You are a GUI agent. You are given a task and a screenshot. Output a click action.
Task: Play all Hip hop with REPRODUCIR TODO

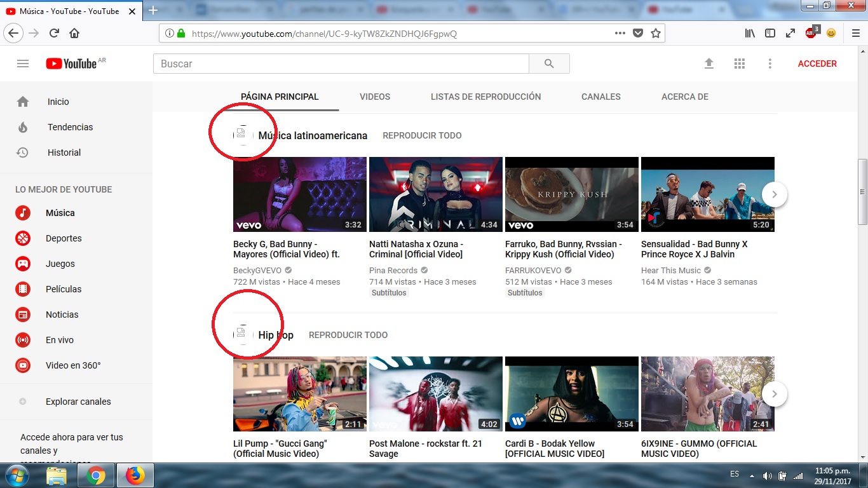pos(348,335)
